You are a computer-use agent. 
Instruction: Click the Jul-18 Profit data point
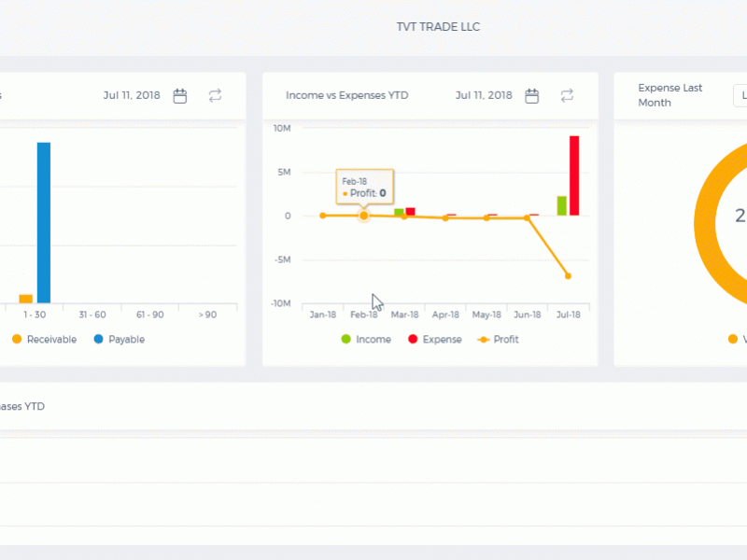coord(568,276)
